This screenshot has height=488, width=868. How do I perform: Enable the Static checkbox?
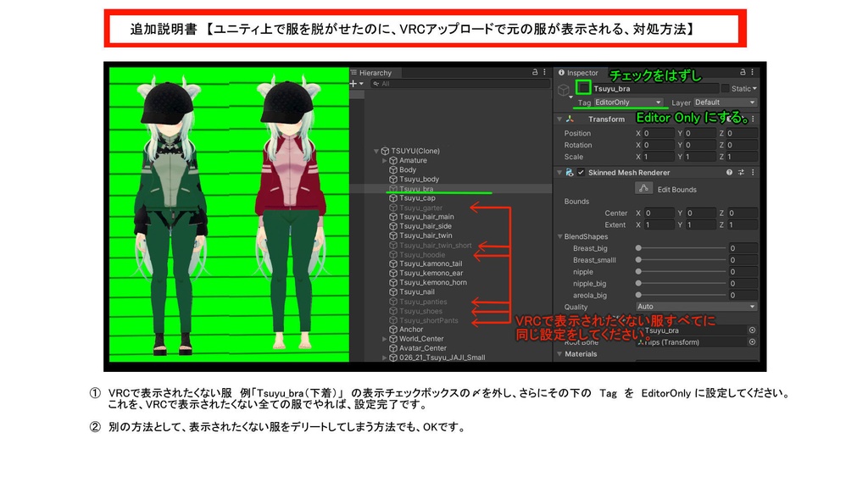click(x=726, y=88)
